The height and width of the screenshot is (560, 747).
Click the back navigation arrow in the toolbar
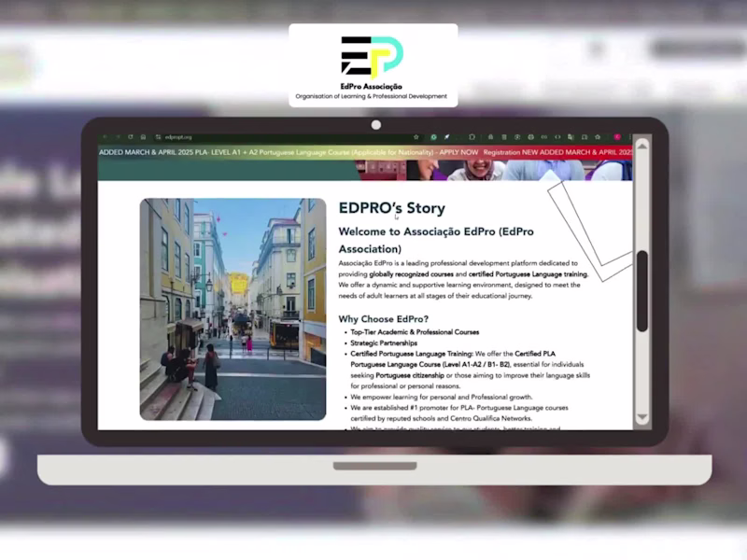(106, 136)
